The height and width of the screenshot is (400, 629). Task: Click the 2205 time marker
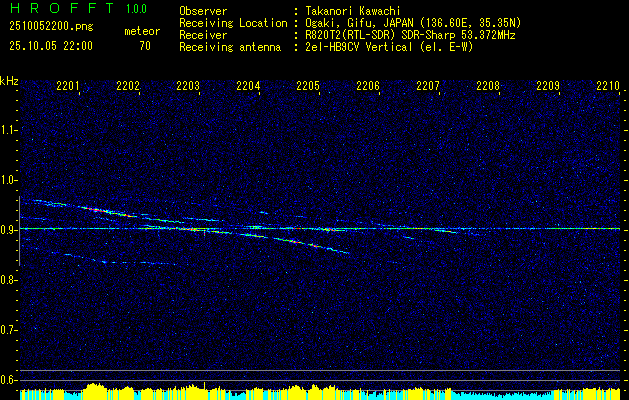308,85
